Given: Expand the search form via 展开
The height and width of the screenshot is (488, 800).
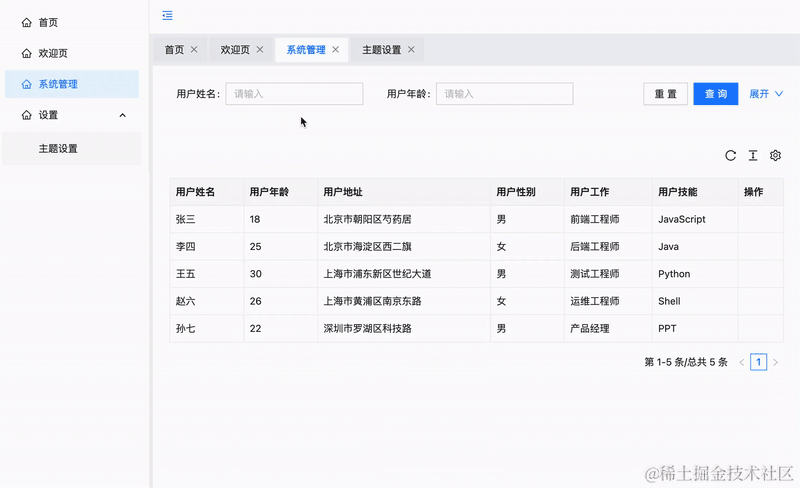Looking at the screenshot, I should click(766, 94).
